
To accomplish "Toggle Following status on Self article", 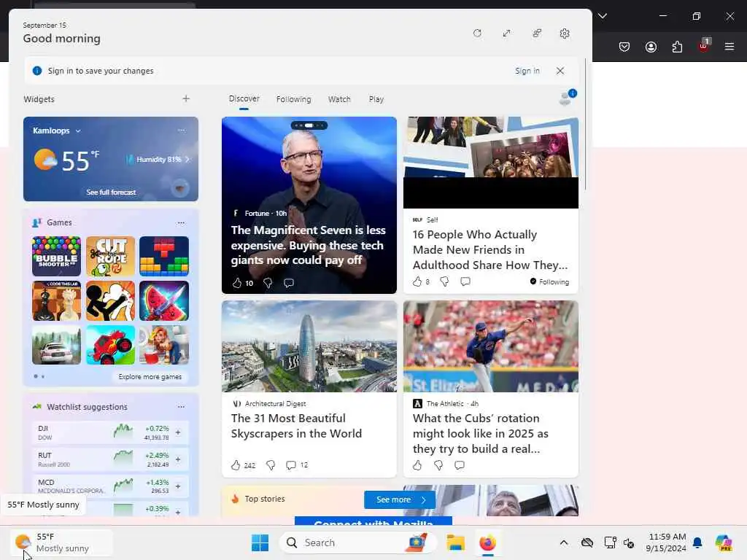I will 549,281.
